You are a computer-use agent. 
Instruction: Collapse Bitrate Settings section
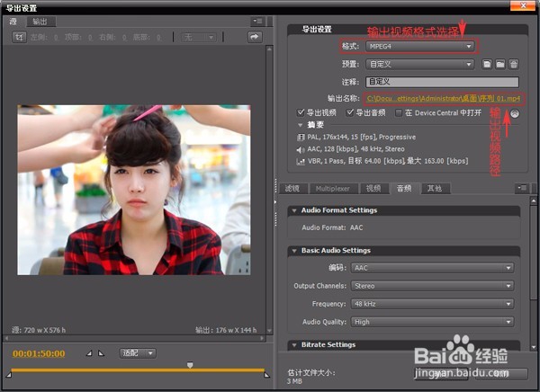click(x=294, y=345)
